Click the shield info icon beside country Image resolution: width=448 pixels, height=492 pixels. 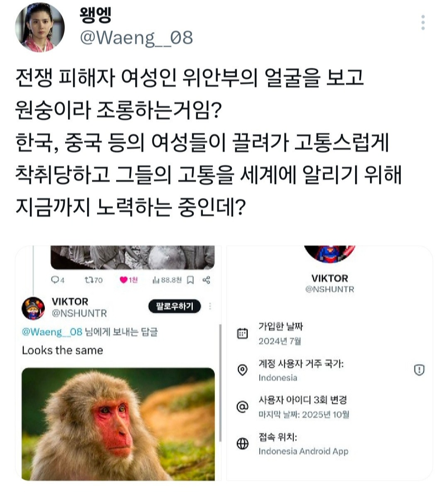419,370
